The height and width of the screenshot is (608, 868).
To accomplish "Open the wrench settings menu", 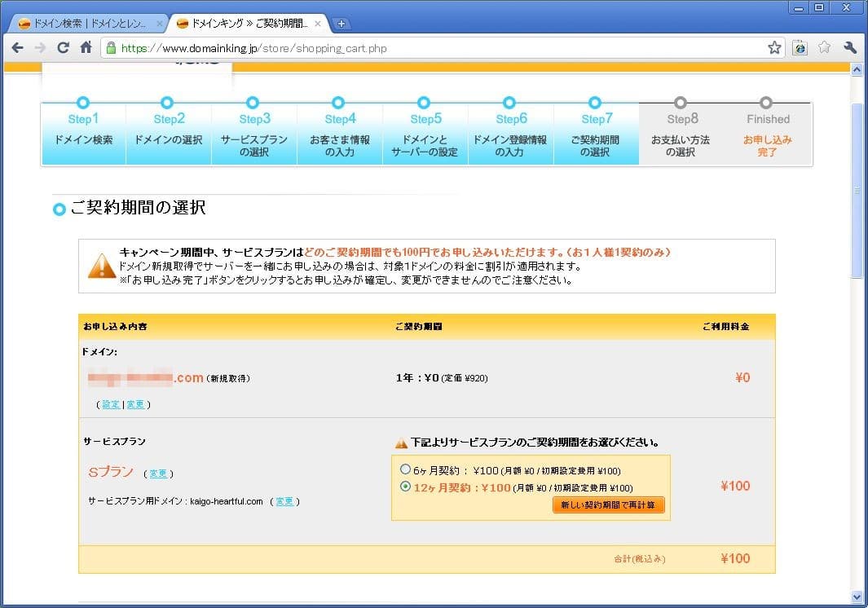I will 850,48.
